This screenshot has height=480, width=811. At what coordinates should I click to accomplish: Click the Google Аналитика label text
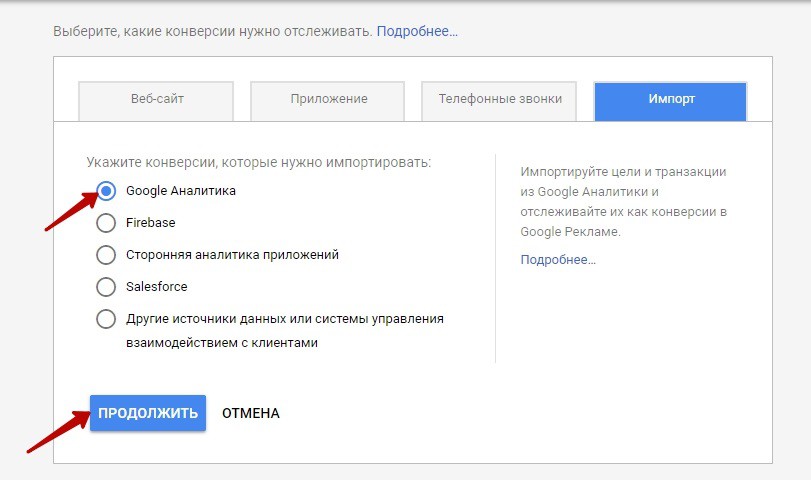pos(181,191)
